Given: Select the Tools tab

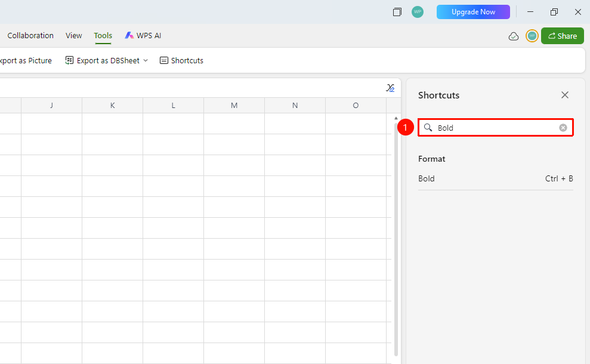Looking at the screenshot, I should pos(103,35).
